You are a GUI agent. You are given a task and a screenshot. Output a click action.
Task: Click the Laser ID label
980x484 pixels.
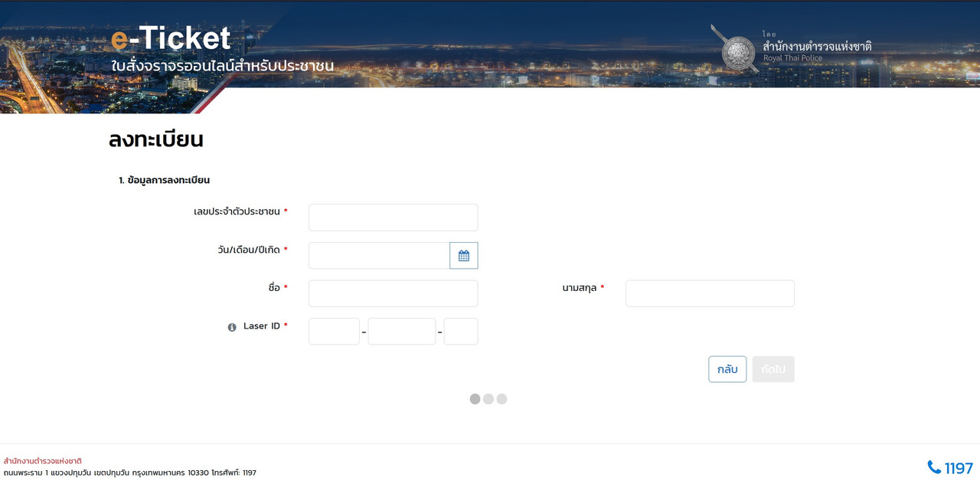pyautogui.click(x=262, y=326)
